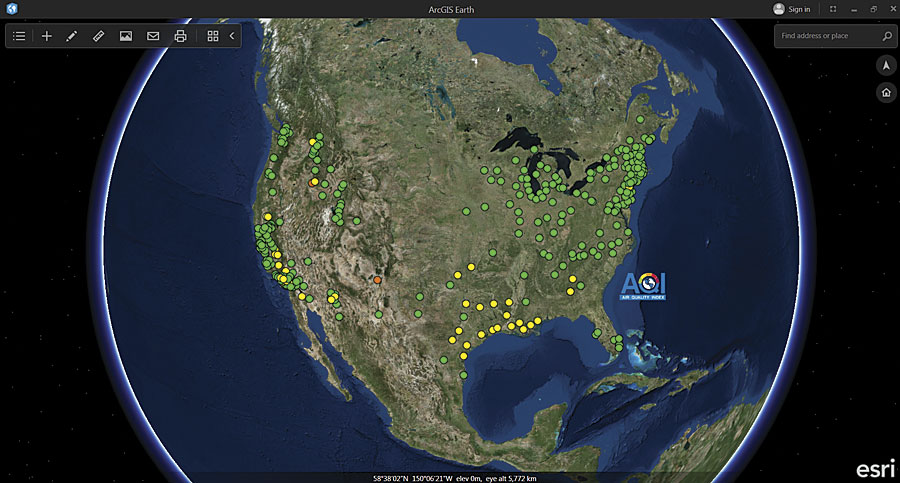Click the north arrow compass button
This screenshot has width=900, height=483.
point(886,65)
